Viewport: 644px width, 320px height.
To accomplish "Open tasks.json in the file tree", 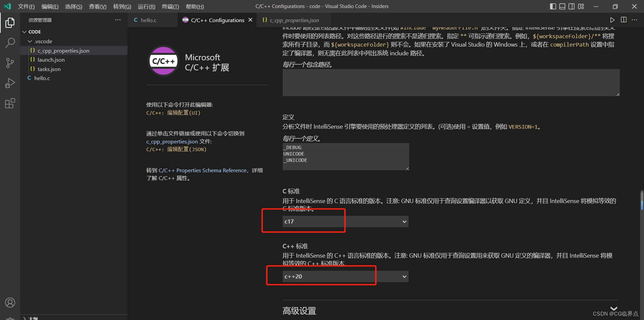I will pyautogui.click(x=74, y=69).
